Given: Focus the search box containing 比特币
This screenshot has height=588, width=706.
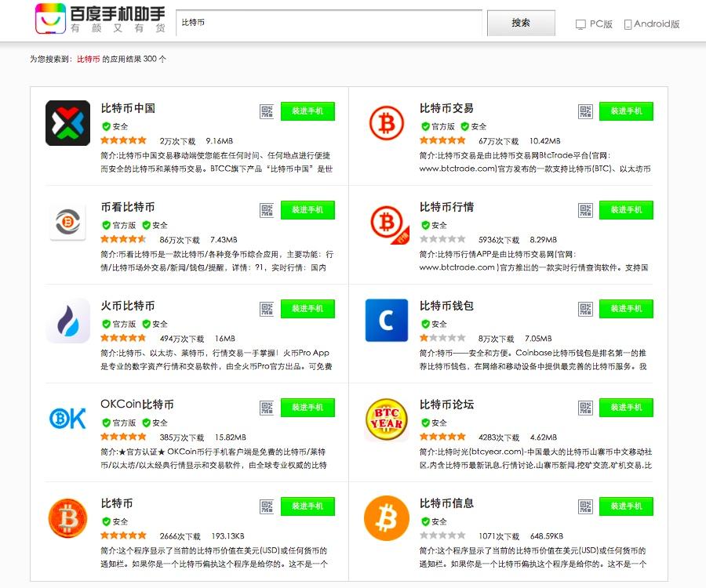Looking at the screenshot, I should coord(329,23).
